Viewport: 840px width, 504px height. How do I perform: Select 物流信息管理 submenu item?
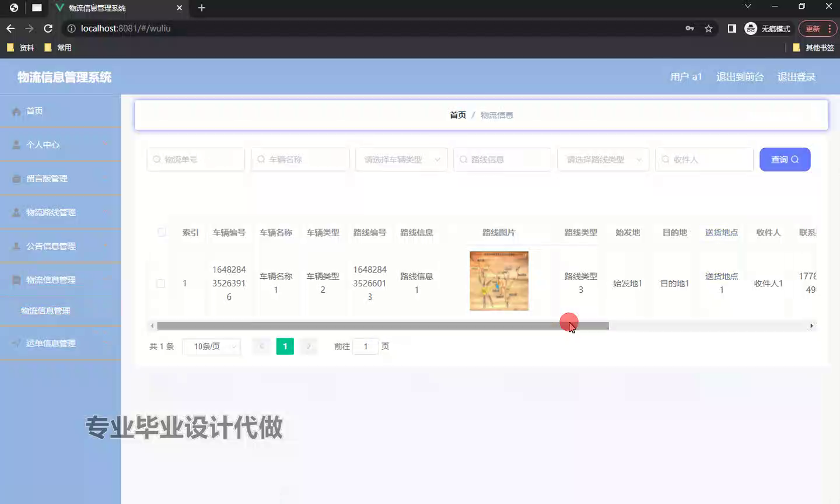point(60,310)
